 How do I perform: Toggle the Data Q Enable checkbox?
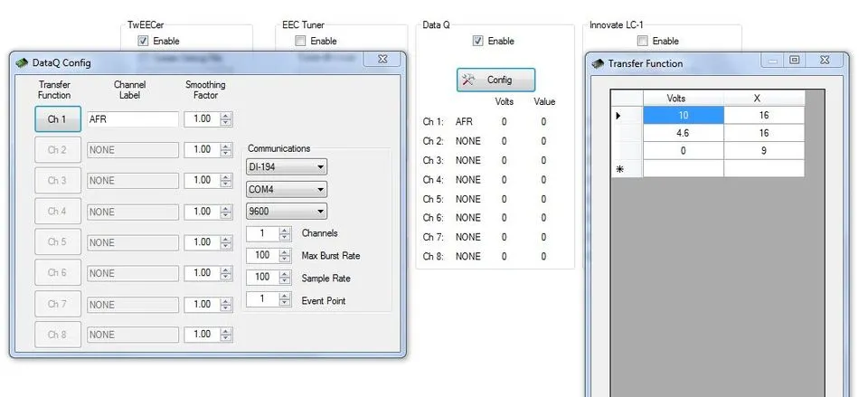pyautogui.click(x=477, y=41)
